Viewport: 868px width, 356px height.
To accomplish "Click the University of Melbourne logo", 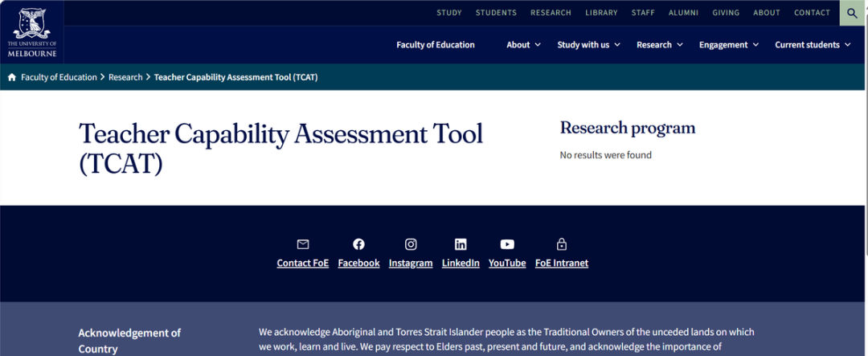I will tap(32, 32).
